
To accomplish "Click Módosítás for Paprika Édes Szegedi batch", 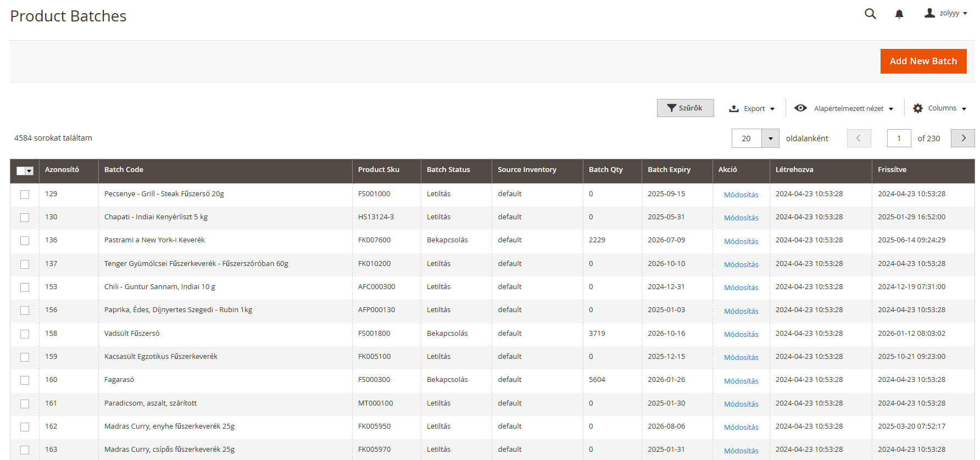I will point(741,311).
